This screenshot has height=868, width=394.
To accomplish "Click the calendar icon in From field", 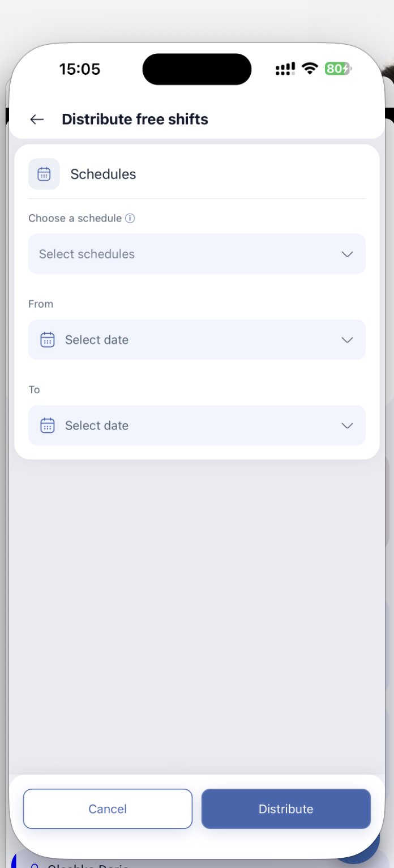I will click(48, 340).
